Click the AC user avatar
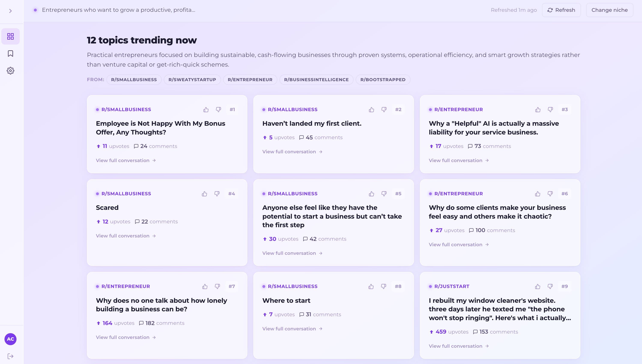The height and width of the screenshot is (364, 642). point(10,339)
